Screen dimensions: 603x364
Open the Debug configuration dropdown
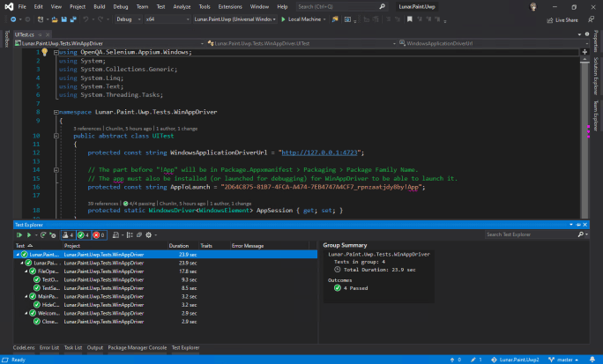[129, 19]
